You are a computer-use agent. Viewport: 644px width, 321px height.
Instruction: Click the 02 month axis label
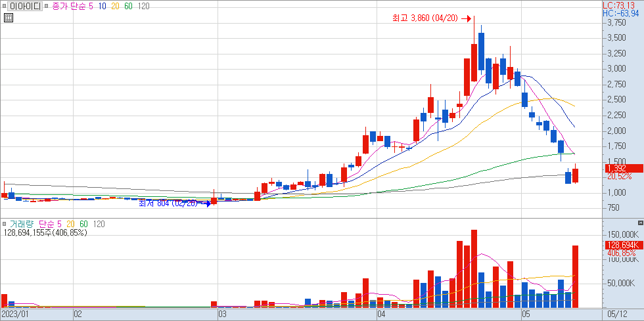78,315
